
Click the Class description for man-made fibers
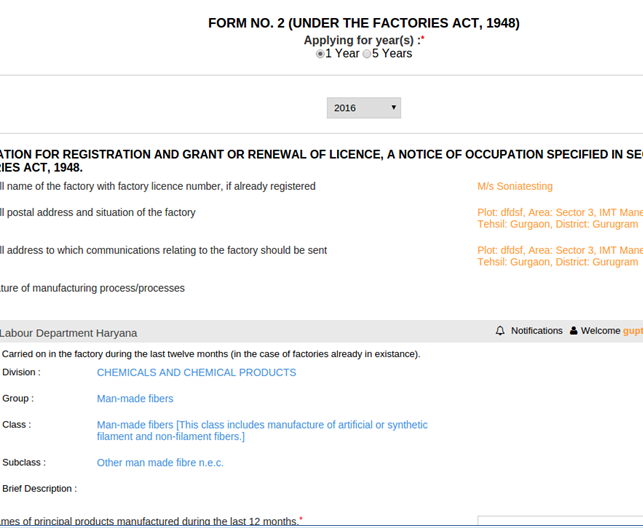[262, 430]
